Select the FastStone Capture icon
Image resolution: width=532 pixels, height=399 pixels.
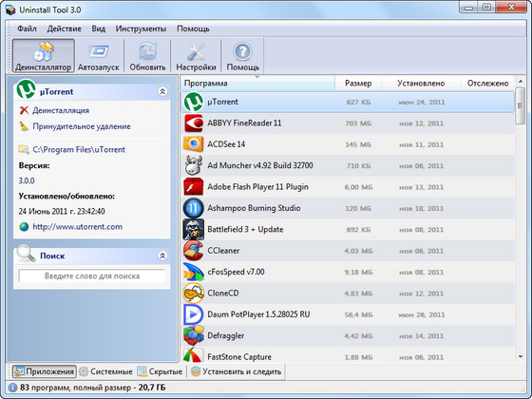click(194, 354)
